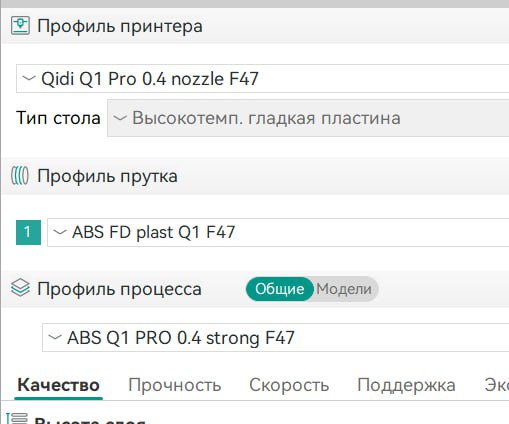
Task: Click the Профиль принтера header
Action: 120,26
